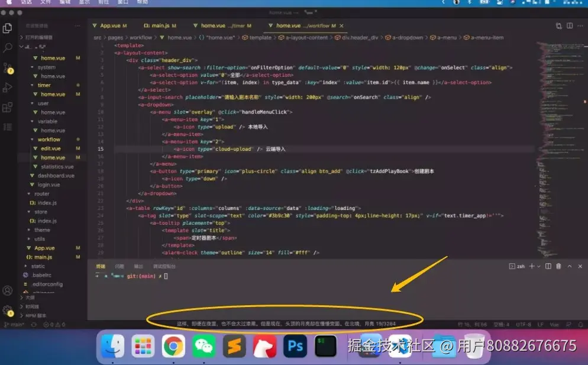Open the Search view in the activity bar

pos(7,48)
